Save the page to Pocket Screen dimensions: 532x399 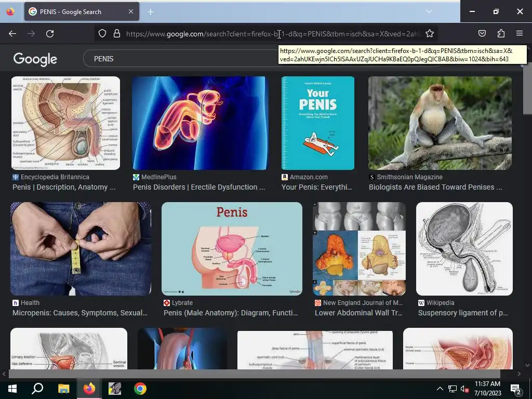(482, 33)
